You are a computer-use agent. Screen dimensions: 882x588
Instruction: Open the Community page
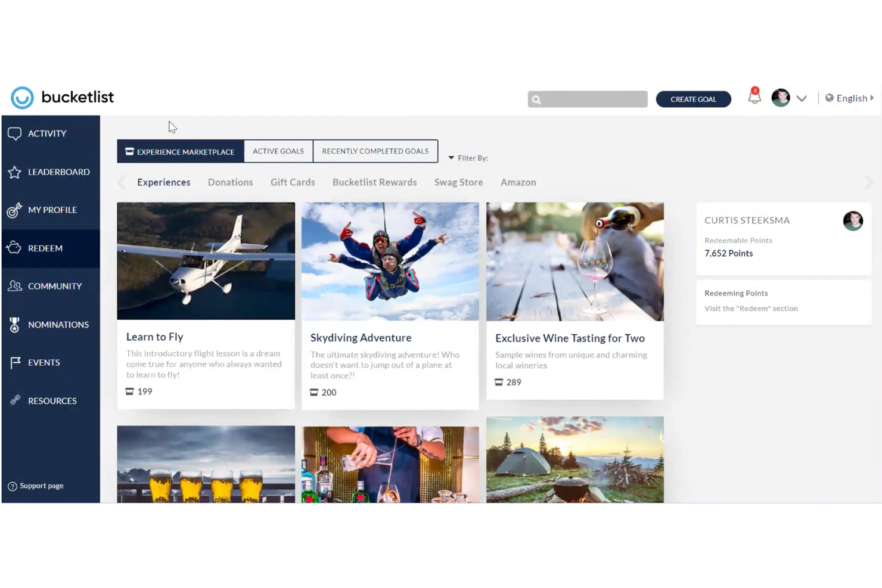point(54,286)
